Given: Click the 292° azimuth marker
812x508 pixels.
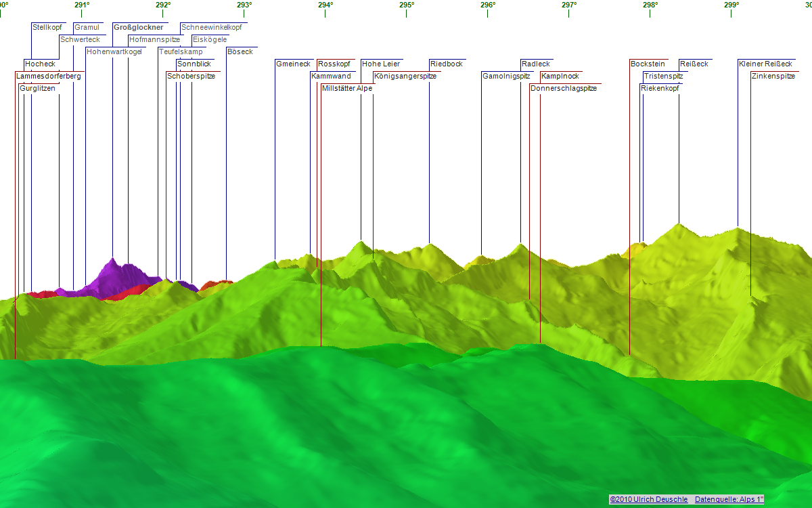Looking at the screenshot, I should [x=162, y=5].
